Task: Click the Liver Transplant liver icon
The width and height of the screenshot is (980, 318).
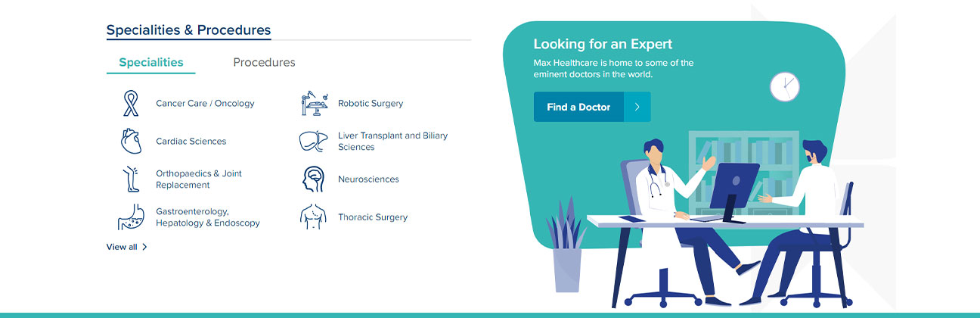Action: [x=312, y=141]
